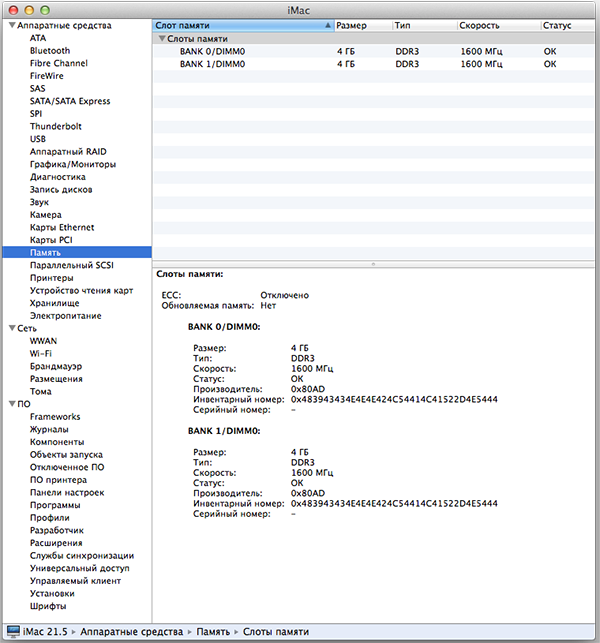Image resolution: width=600 pixels, height=643 pixels.
Task: Sort by the Скорость column header
Action: click(x=499, y=25)
